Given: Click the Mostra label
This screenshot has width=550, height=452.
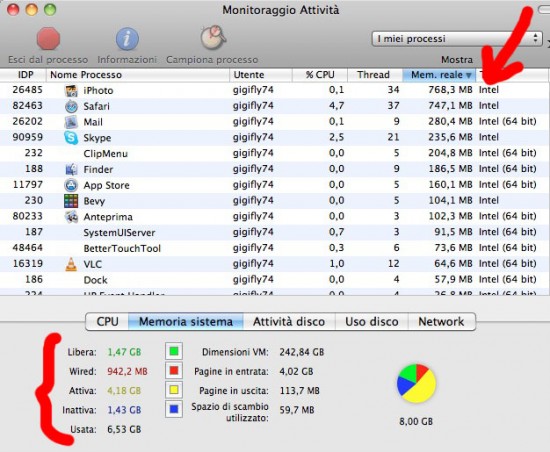Looking at the screenshot, I should tap(457, 60).
